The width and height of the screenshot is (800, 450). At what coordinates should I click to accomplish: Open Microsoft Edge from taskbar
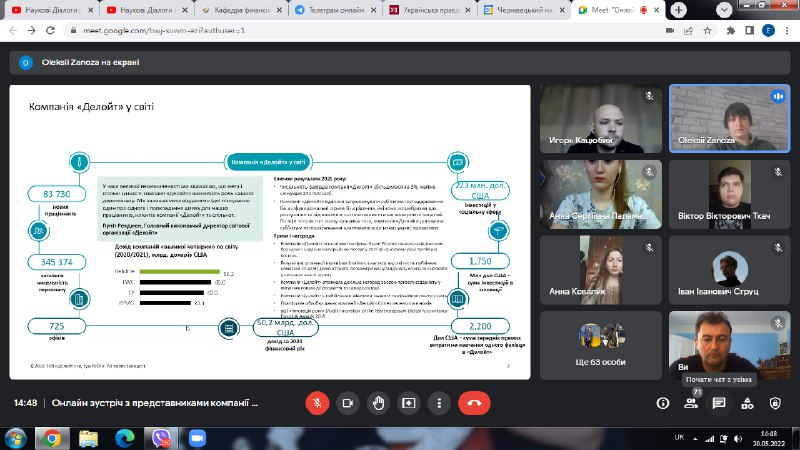124,438
